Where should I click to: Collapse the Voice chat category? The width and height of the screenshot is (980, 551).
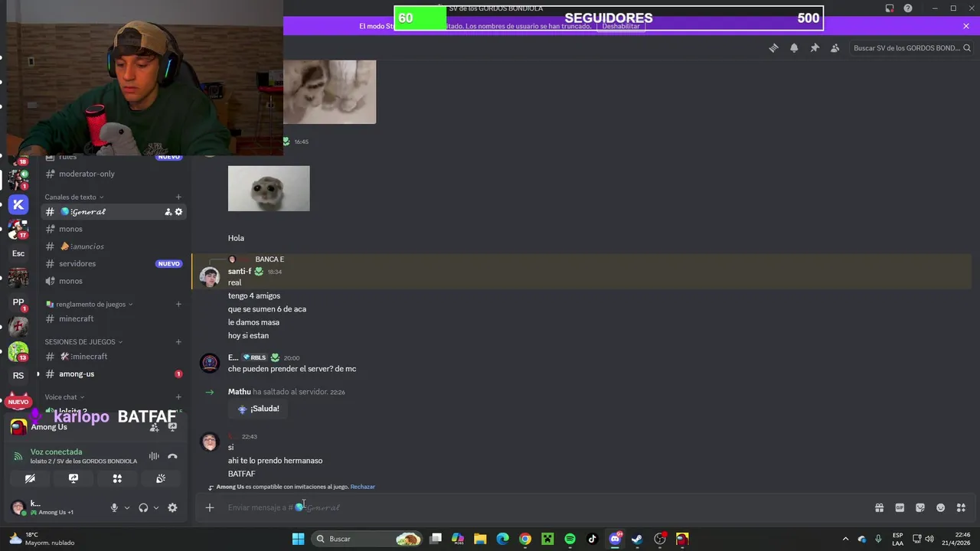click(x=64, y=397)
